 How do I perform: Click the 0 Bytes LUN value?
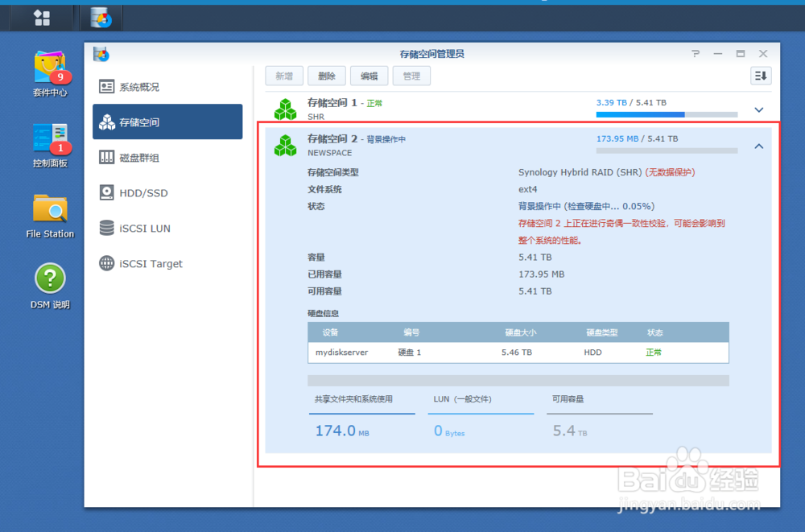pos(449,431)
